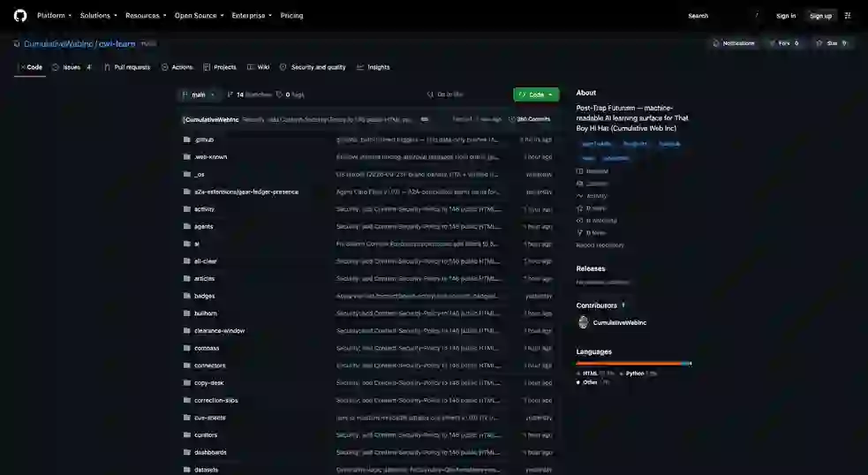Open the correction-slips folder
The height and width of the screenshot is (475, 868).
[x=215, y=400]
